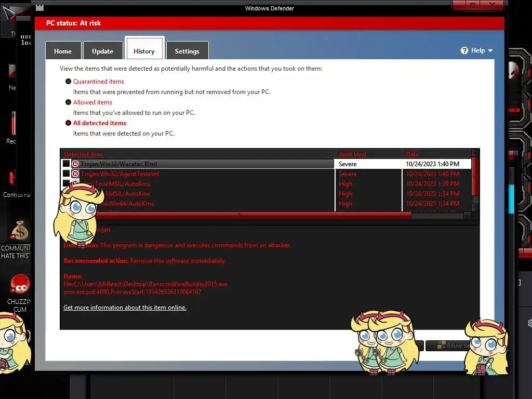Click the detected items vertical scrollbar thumb
This screenshot has height=399, width=532.
tap(475, 176)
